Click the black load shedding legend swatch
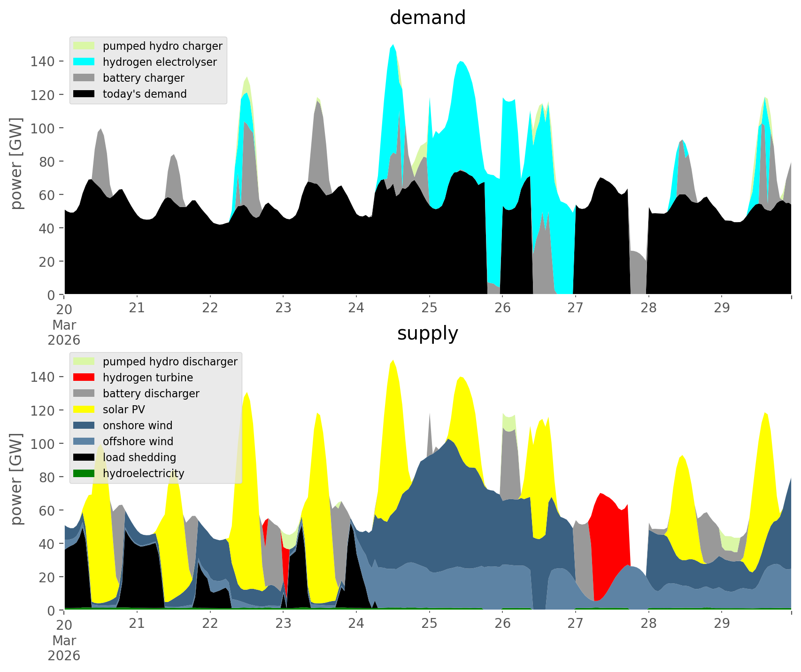 84,457
